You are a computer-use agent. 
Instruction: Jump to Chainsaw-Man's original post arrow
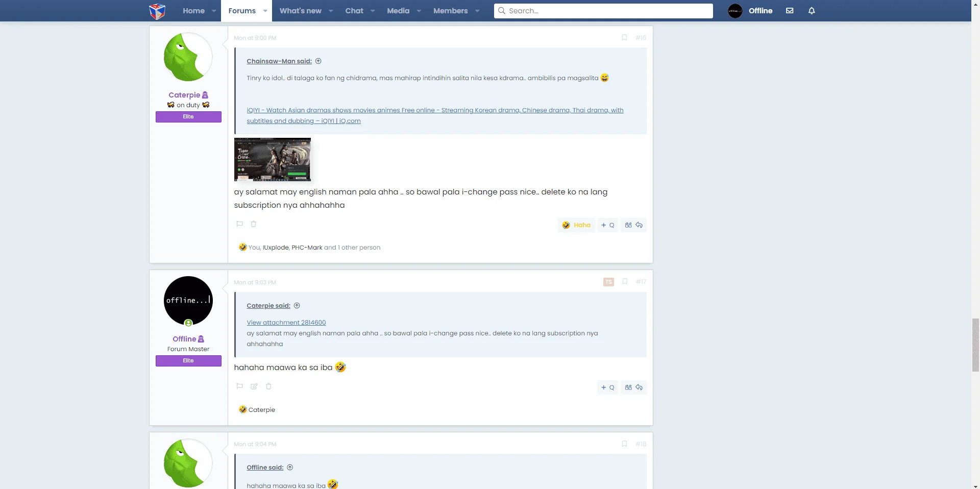tap(318, 61)
